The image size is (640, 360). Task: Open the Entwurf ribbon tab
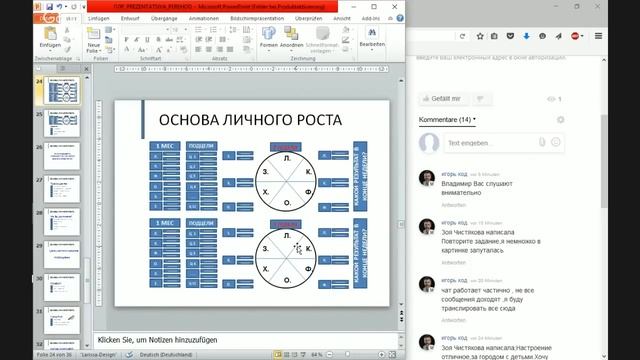tap(130, 18)
